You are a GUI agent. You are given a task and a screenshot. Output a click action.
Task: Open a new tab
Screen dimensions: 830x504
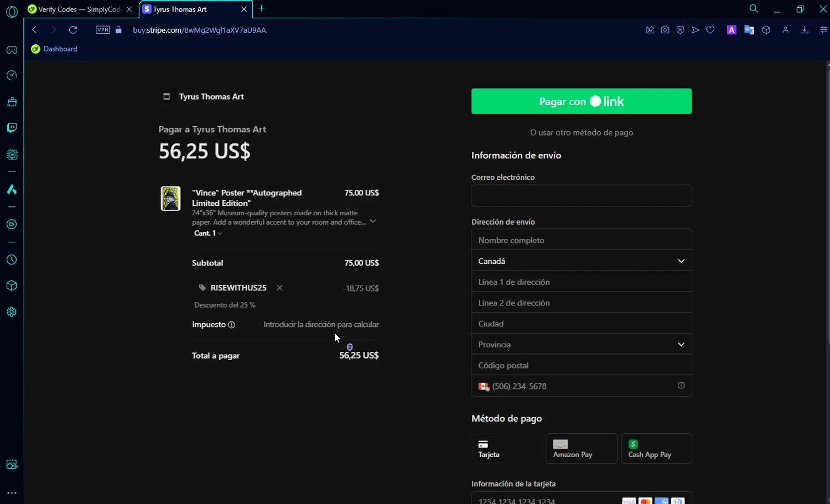(x=262, y=8)
